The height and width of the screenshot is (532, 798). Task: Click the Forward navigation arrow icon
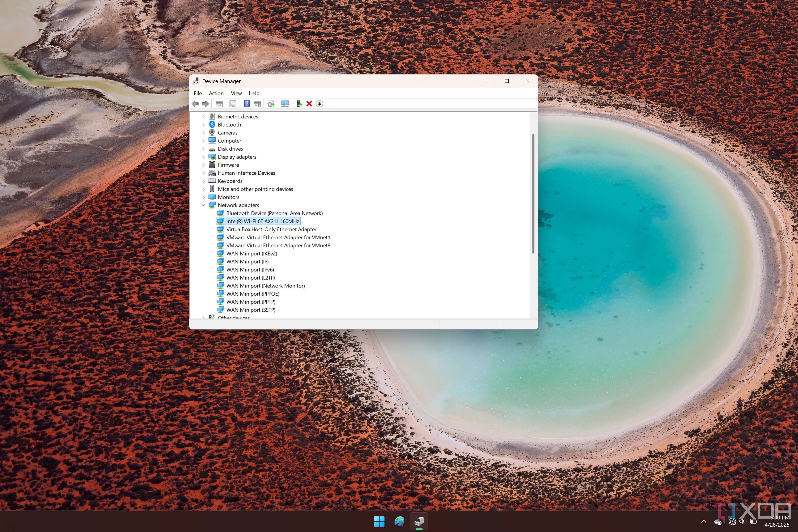coord(205,104)
